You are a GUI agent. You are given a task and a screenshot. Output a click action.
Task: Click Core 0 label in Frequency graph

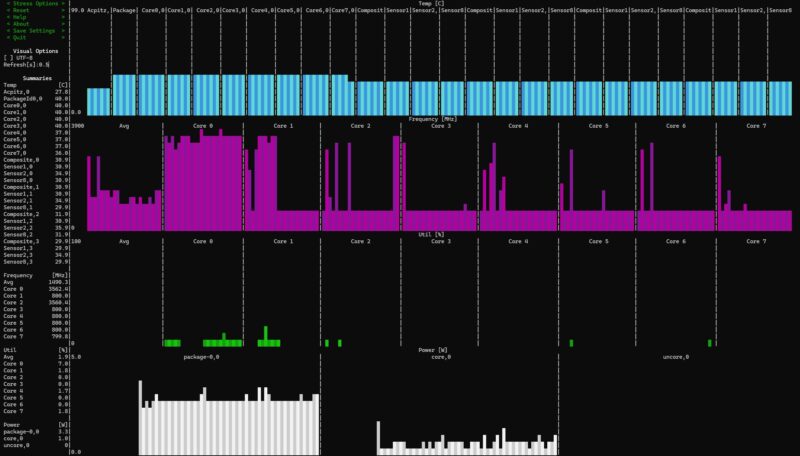coord(203,125)
